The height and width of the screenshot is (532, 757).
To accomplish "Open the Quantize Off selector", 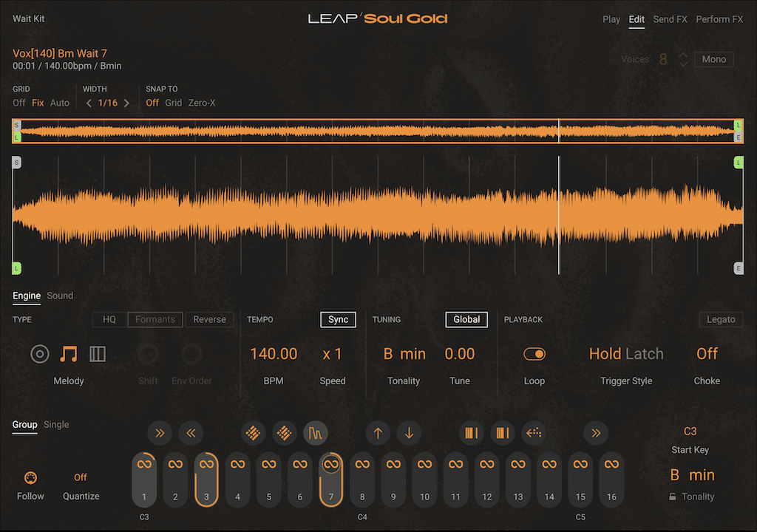I will (x=80, y=477).
